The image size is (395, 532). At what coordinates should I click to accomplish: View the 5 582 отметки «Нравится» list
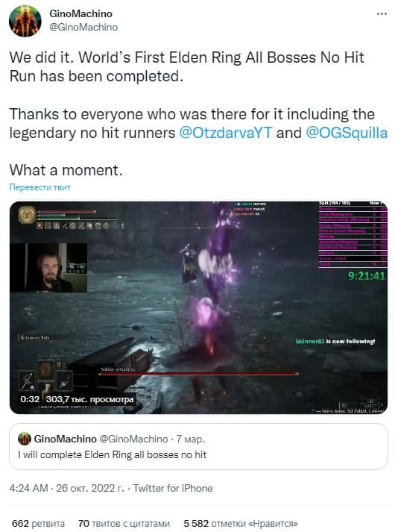[x=241, y=524]
